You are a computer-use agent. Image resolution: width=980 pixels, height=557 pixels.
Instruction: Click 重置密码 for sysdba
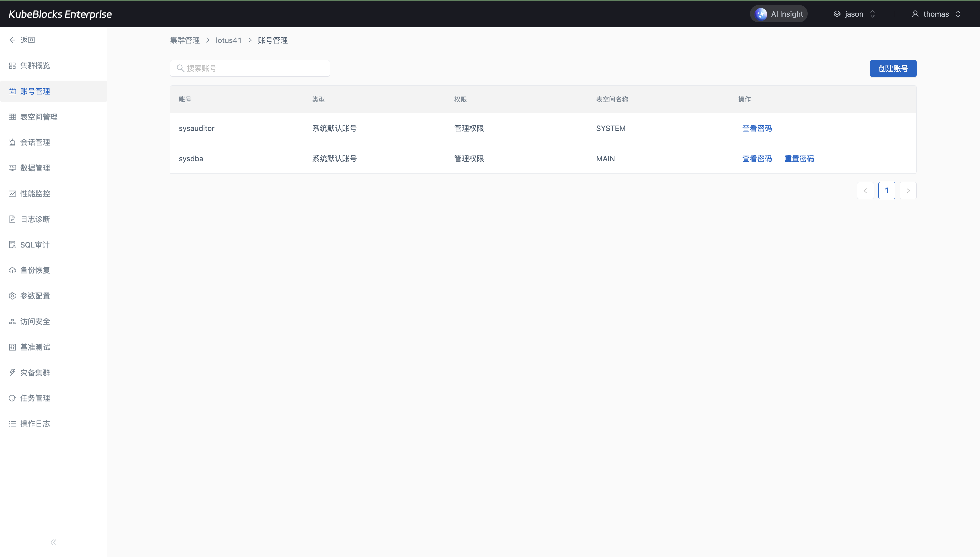coord(799,159)
